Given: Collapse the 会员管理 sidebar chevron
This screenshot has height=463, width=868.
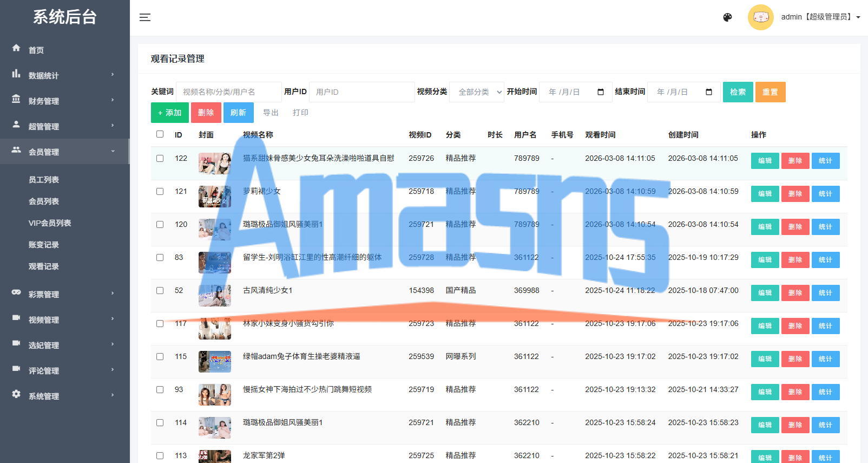Looking at the screenshot, I should [113, 151].
